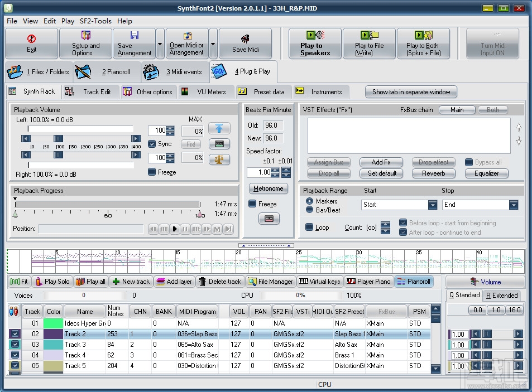Select the Bar/Beat radio button
This screenshot has width=532, height=392.
click(x=309, y=210)
